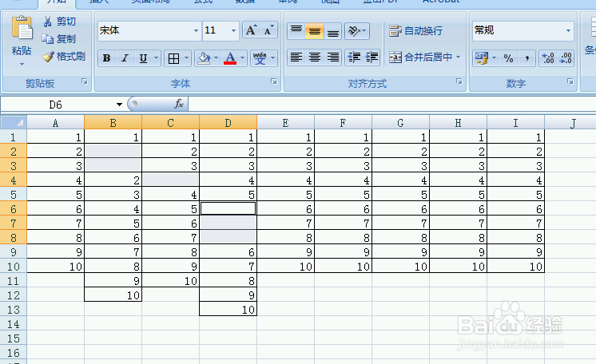Select column G header
Image resolution: width=596 pixels, height=364 pixels.
tap(400, 123)
